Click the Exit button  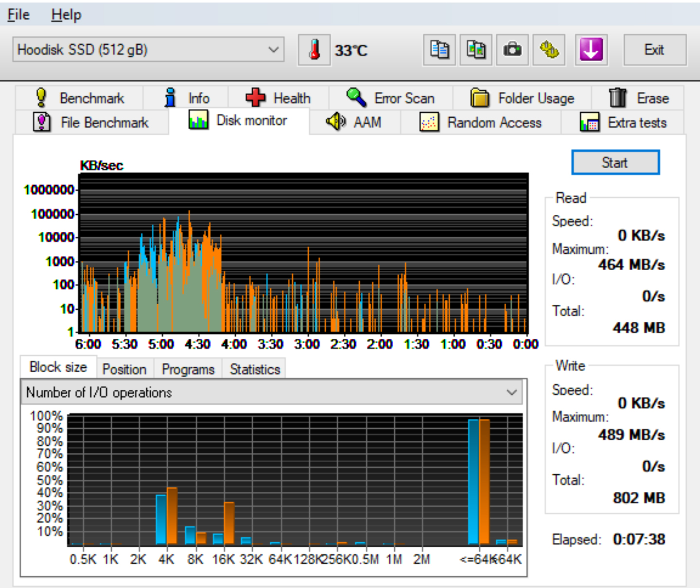(655, 50)
